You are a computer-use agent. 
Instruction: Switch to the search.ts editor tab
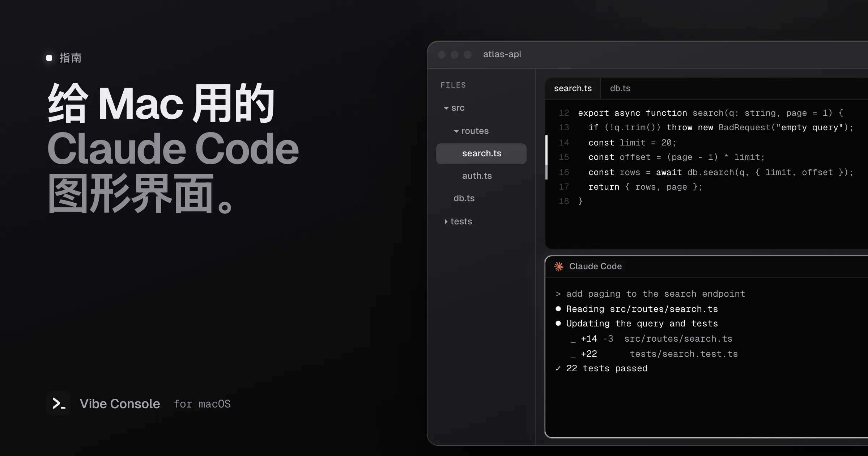click(x=573, y=89)
